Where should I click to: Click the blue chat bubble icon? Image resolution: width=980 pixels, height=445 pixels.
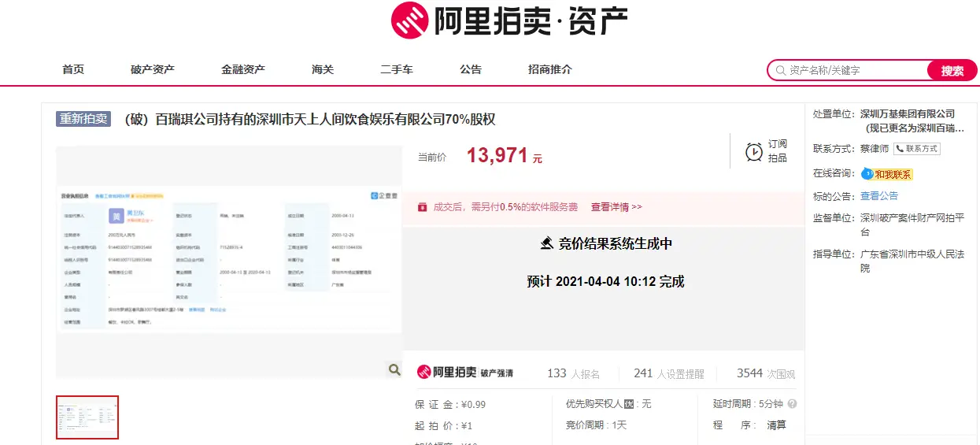click(x=867, y=174)
